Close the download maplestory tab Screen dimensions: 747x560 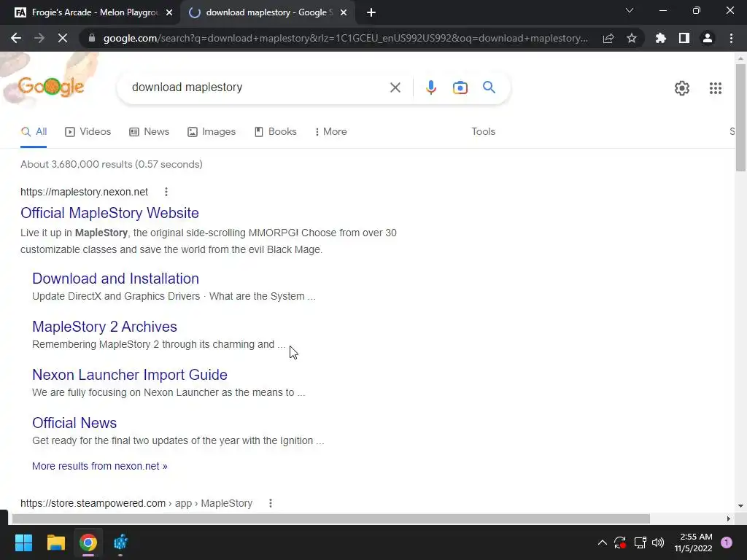pyautogui.click(x=344, y=13)
